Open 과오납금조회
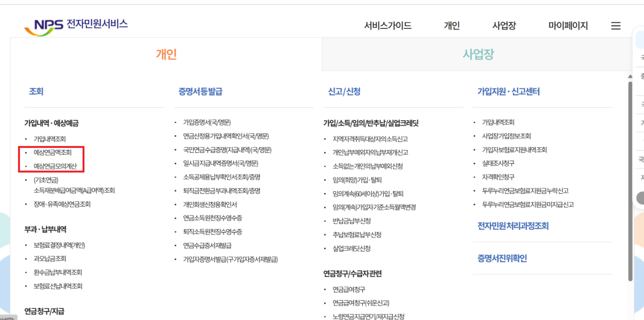The image size is (644, 320). click(x=50, y=259)
